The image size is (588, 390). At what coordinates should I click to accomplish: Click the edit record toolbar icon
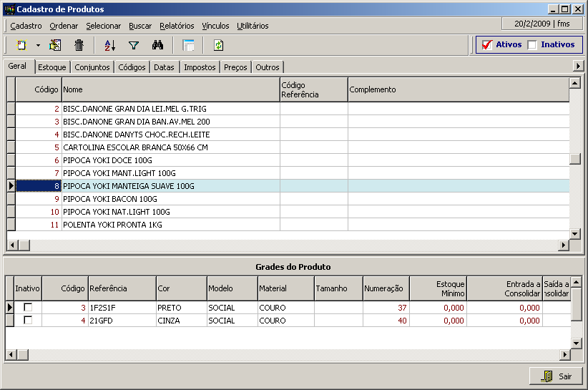pyautogui.click(x=55, y=45)
